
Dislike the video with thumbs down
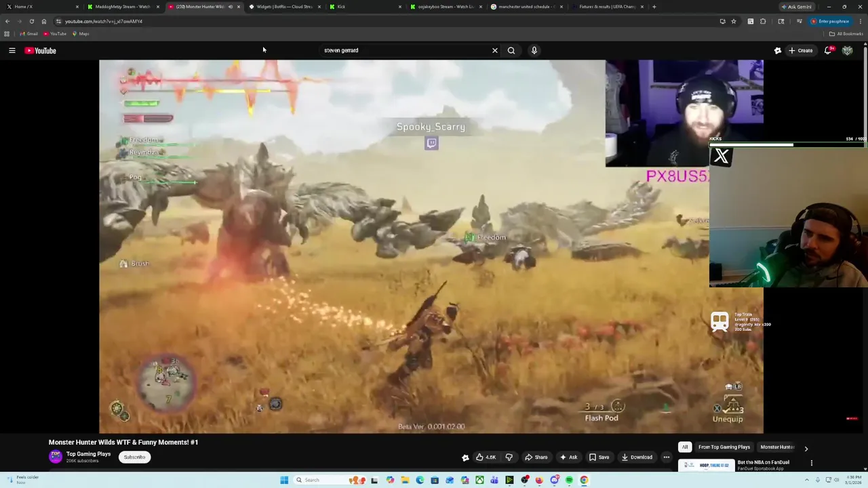click(x=509, y=457)
